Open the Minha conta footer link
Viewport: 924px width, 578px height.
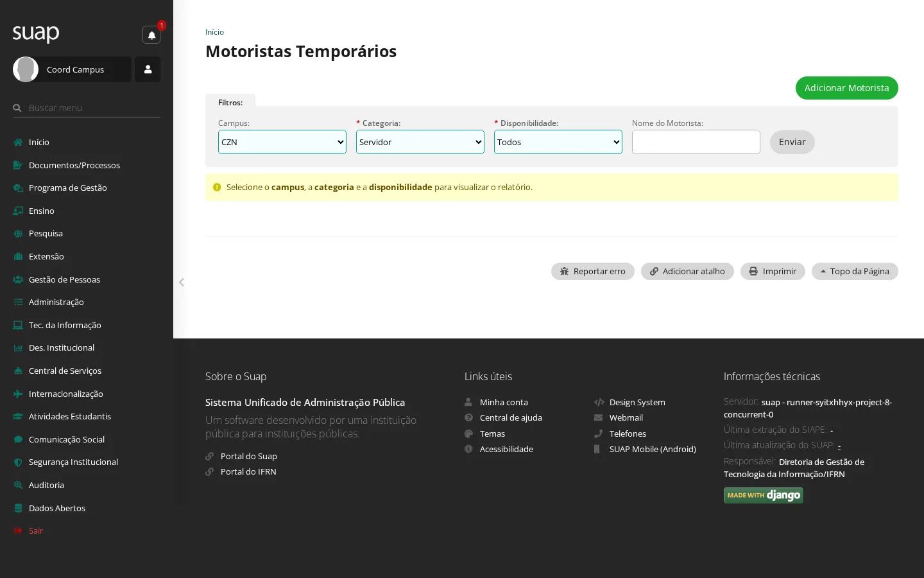pyautogui.click(x=504, y=402)
